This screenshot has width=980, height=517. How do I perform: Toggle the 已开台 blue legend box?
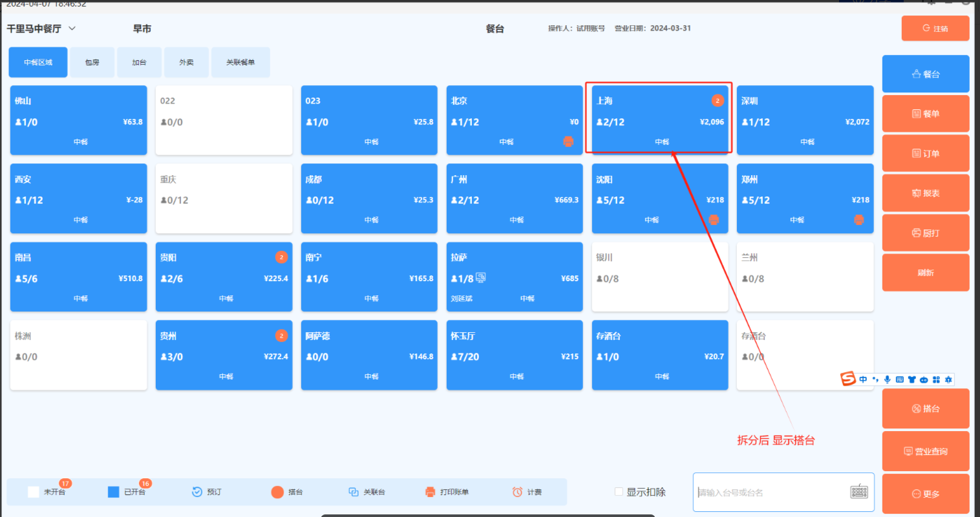[x=114, y=492]
